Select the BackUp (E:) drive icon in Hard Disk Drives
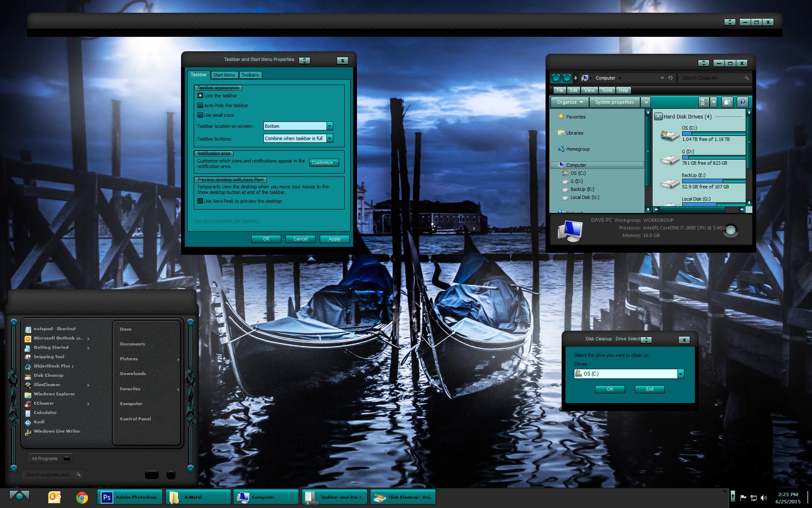 point(669,183)
